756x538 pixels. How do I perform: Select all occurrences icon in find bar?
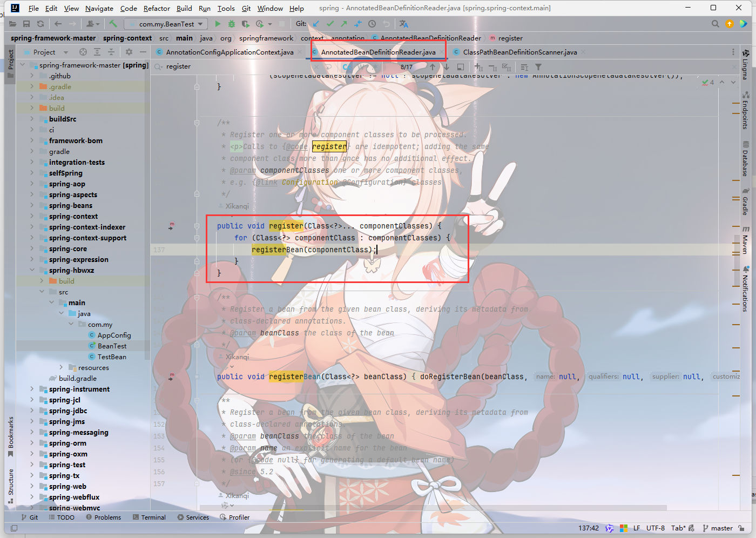[x=507, y=67]
